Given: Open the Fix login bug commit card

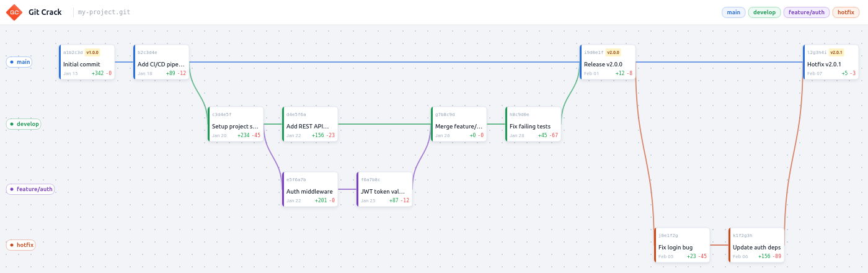Looking at the screenshot, I should coord(682,245).
